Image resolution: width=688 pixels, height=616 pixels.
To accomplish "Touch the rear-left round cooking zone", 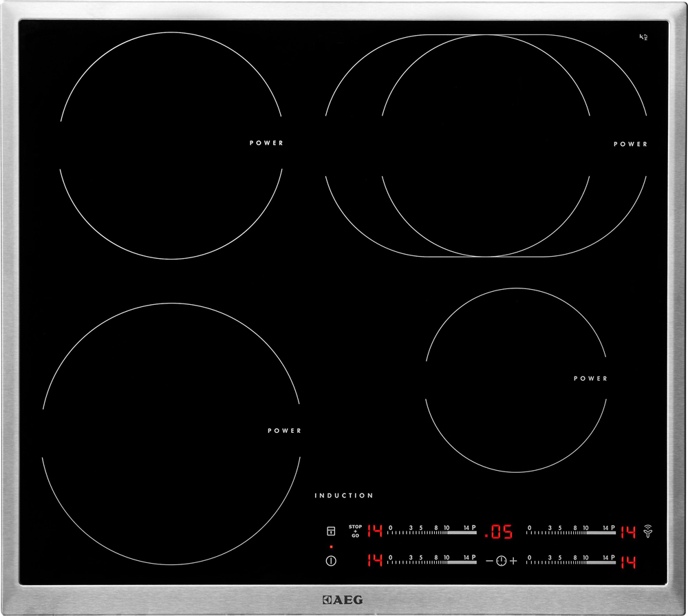I will click(171, 145).
